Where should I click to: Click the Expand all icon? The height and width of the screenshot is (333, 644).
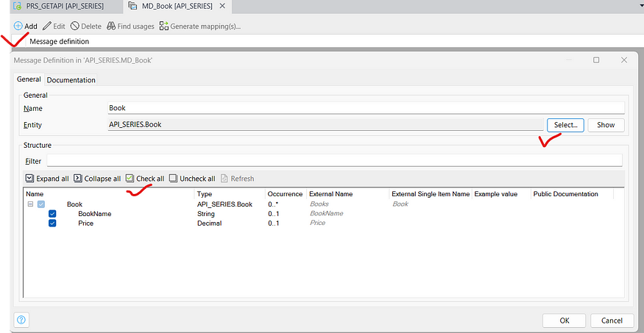[x=29, y=179]
